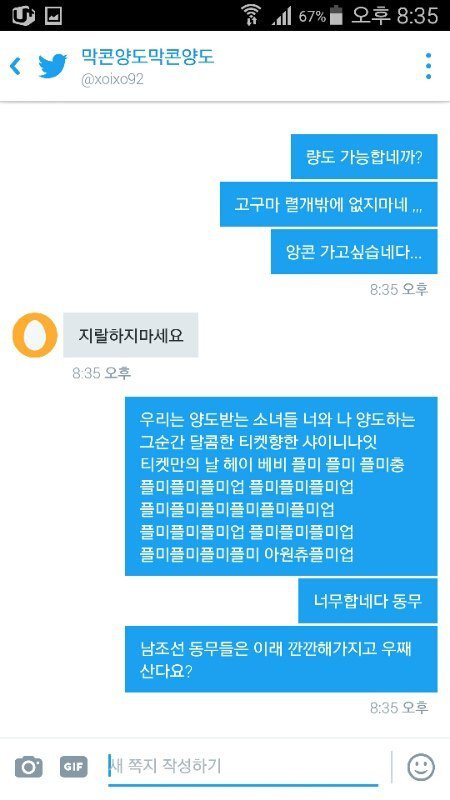Tap the orange egg profile avatar
The height and width of the screenshot is (800, 450).
[x=35, y=335]
